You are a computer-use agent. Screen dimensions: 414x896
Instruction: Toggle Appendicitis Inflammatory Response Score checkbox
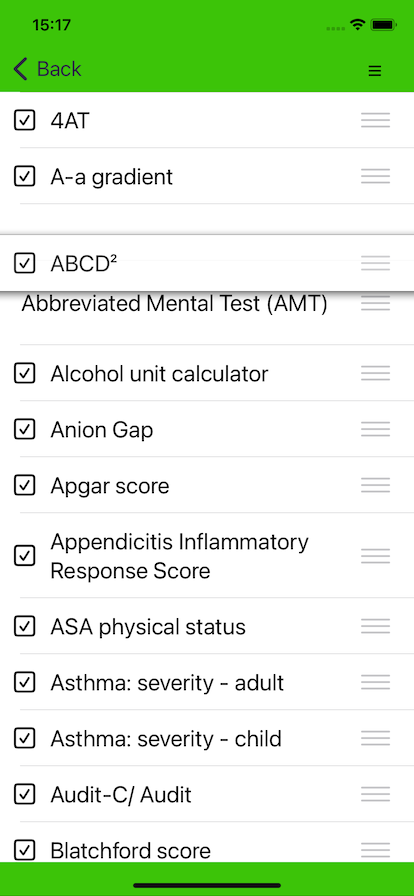(25, 555)
